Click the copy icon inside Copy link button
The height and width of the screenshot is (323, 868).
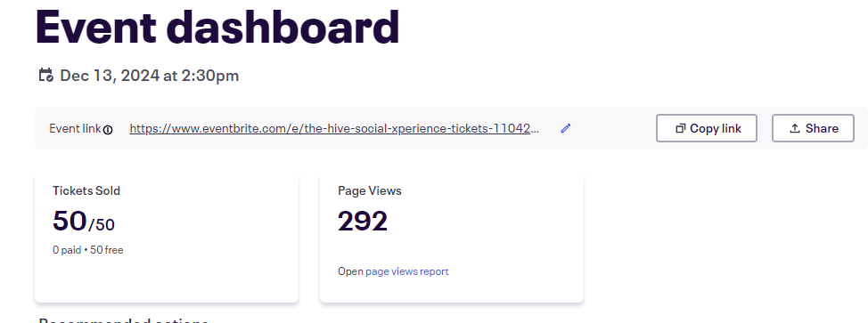680,128
